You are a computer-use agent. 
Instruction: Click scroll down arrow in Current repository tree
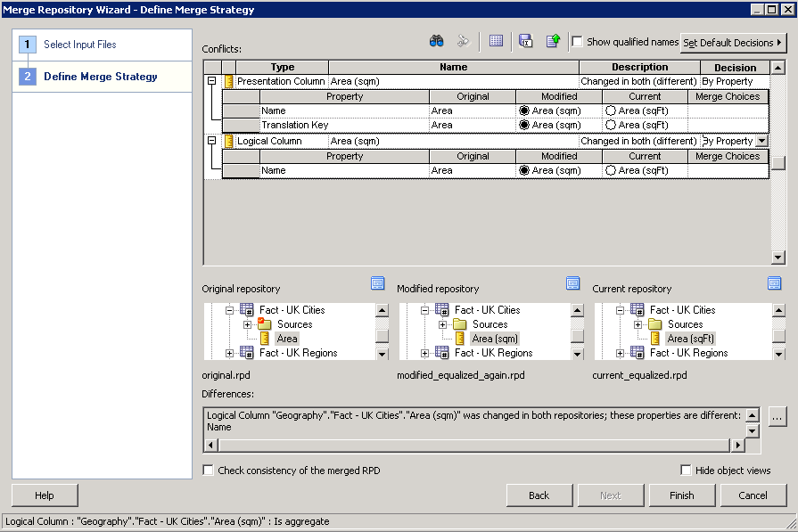pos(778,354)
